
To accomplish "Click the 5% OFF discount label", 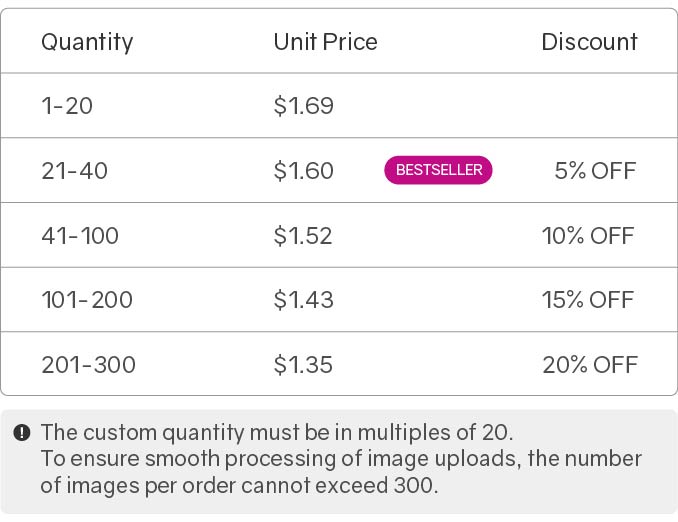I will (595, 171).
